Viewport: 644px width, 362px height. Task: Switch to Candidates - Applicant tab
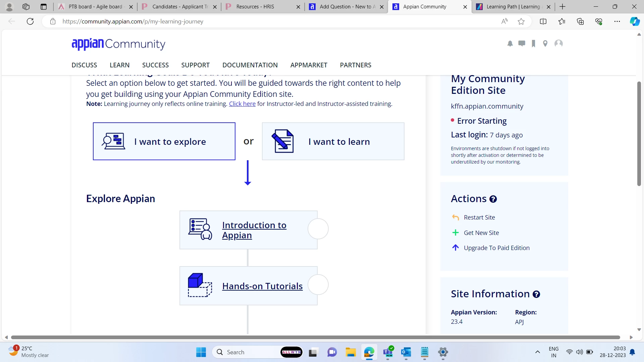click(179, 7)
